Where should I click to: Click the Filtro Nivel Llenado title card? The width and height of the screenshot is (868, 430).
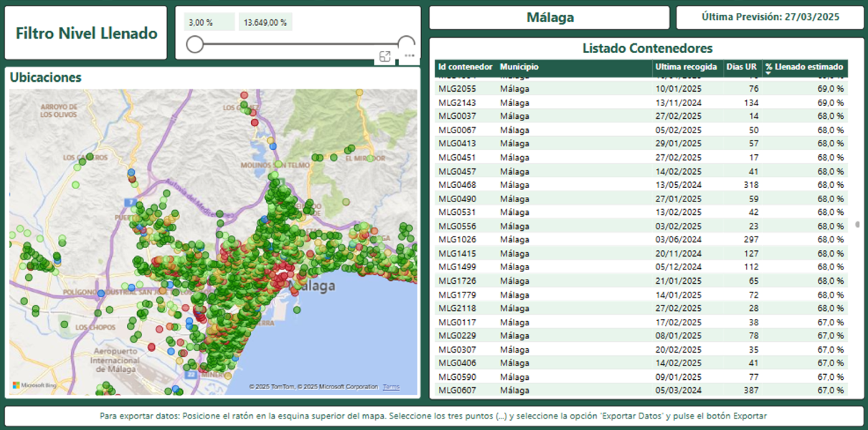point(86,33)
